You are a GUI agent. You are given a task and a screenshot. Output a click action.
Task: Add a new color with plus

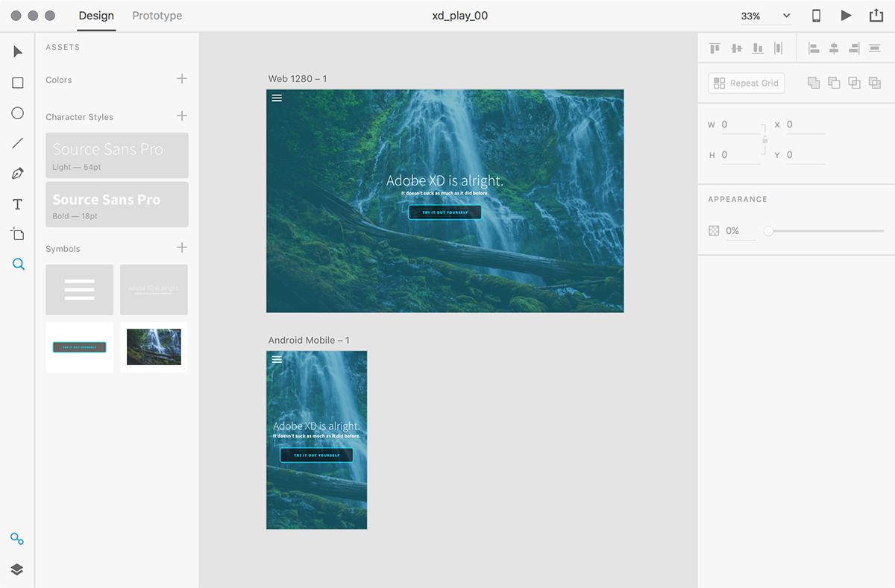182,79
